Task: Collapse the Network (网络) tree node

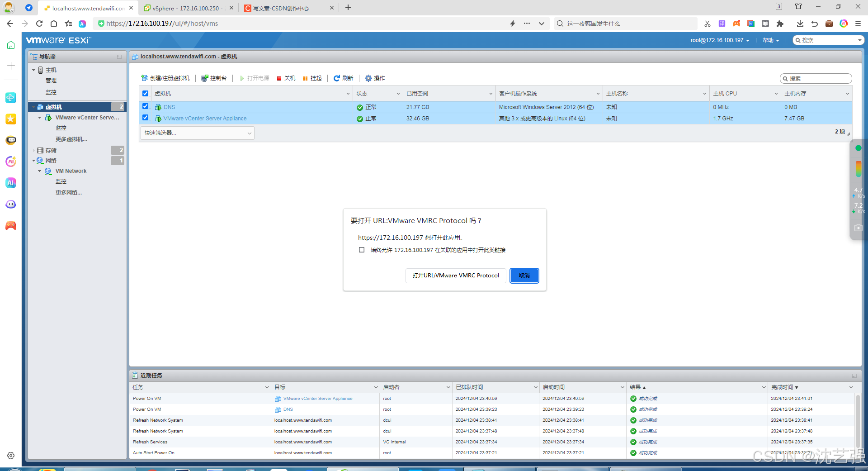Action: [33, 161]
